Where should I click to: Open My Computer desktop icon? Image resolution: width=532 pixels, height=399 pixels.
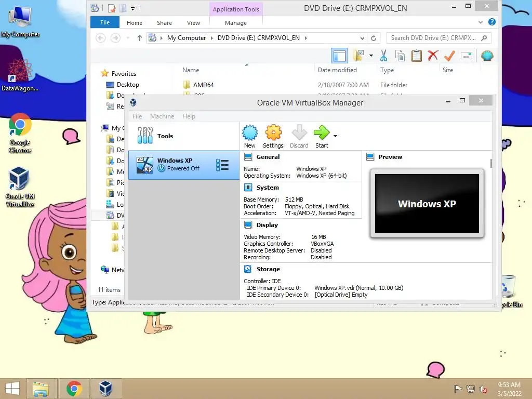(x=20, y=21)
